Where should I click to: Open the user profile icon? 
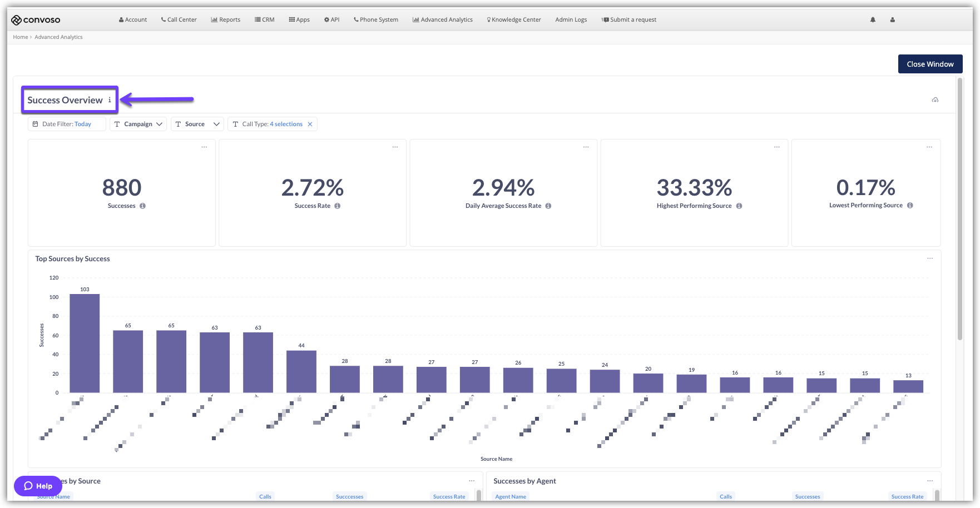[892, 19]
